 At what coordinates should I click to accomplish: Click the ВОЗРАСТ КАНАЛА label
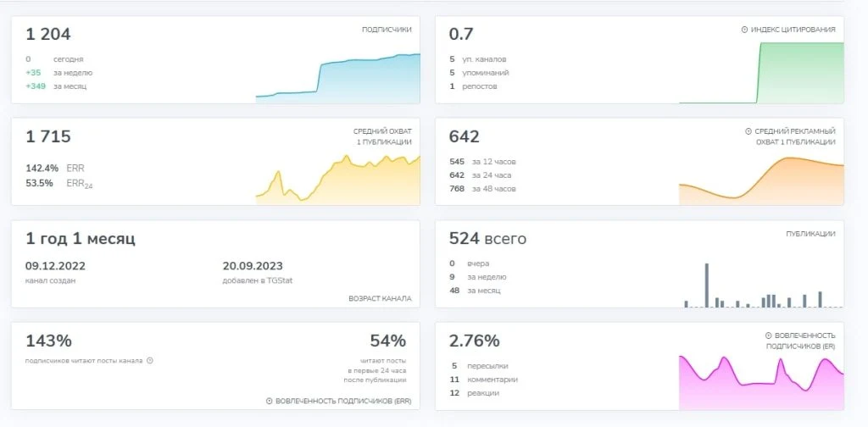(380, 298)
